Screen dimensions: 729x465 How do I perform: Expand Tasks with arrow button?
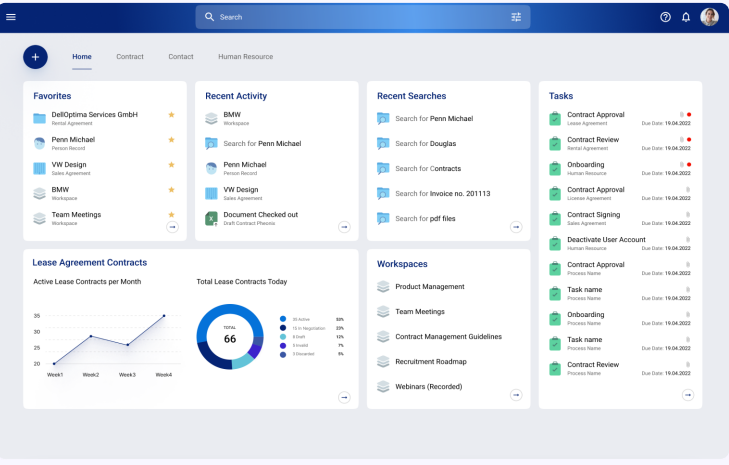[x=688, y=395]
